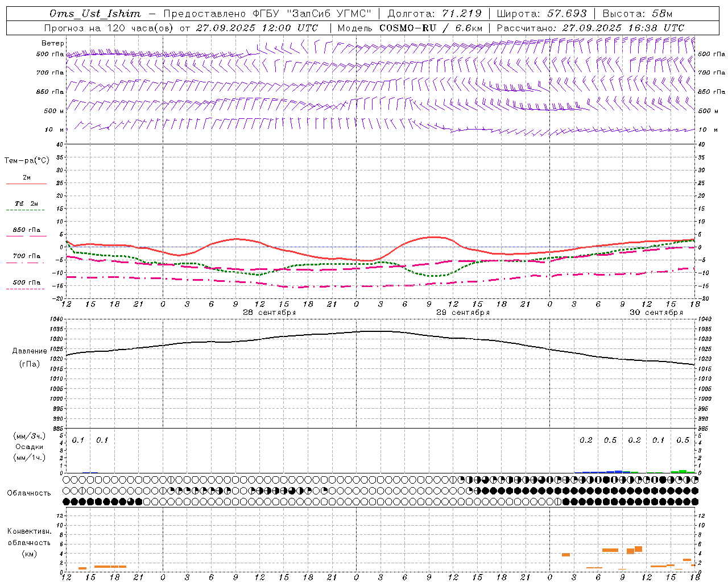
Task: Click the -20 value on right temperature axis
Action: coord(703,298)
